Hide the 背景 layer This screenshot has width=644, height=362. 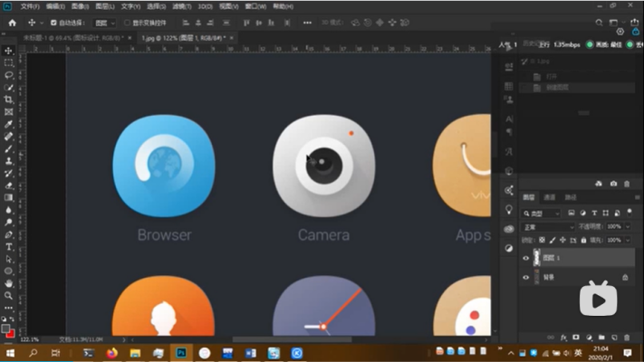click(x=525, y=278)
